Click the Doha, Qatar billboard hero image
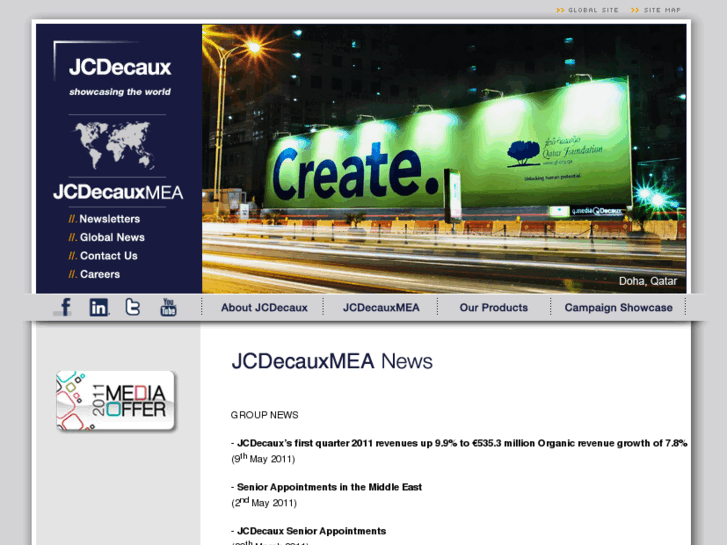 coord(444,159)
